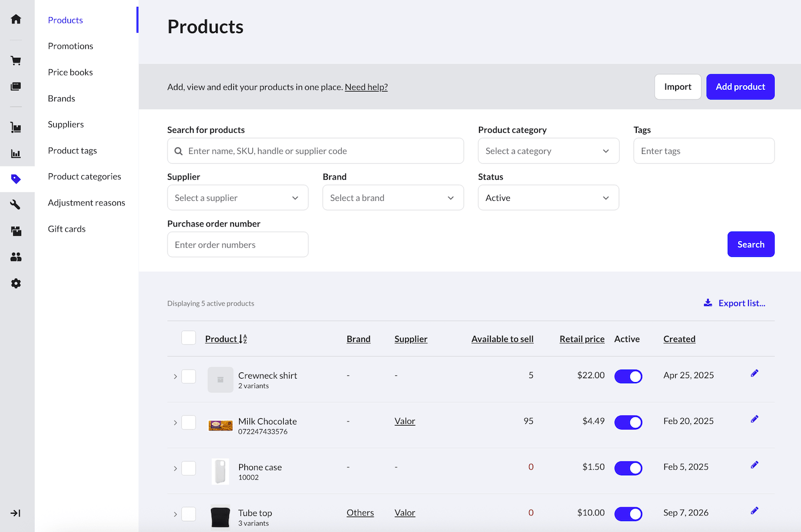Turn off Tube top active switch
The image size is (801, 532).
[x=628, y=514]
